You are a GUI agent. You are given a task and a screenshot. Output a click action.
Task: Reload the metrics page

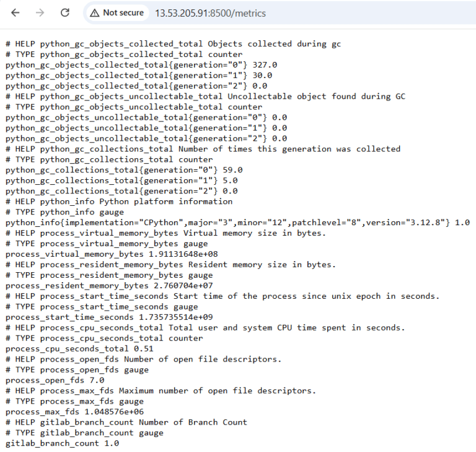click(x=65, y=13)
